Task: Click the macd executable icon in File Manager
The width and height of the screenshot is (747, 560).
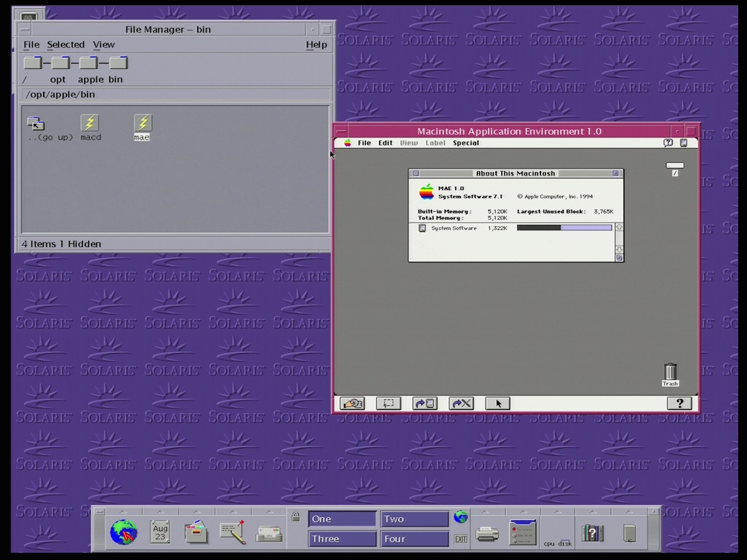Action: [x=90, y=123]
